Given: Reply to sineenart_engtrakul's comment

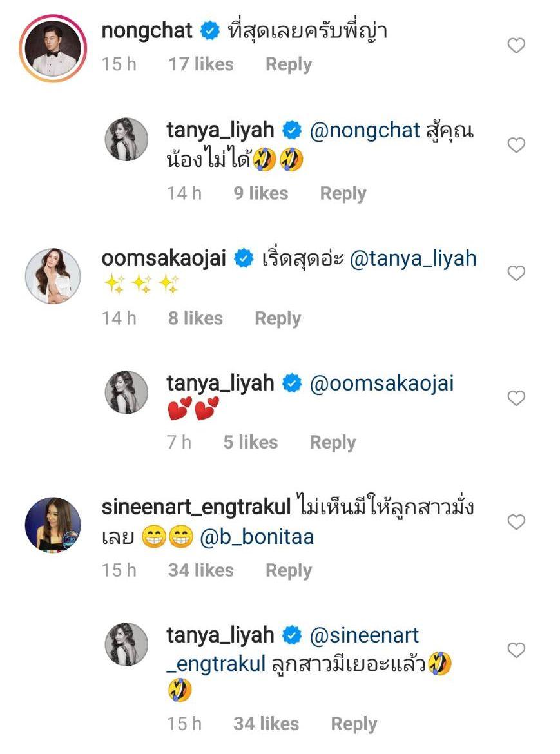Looking at the screenshot, I should pyautogui.click(x=288, y=570).
